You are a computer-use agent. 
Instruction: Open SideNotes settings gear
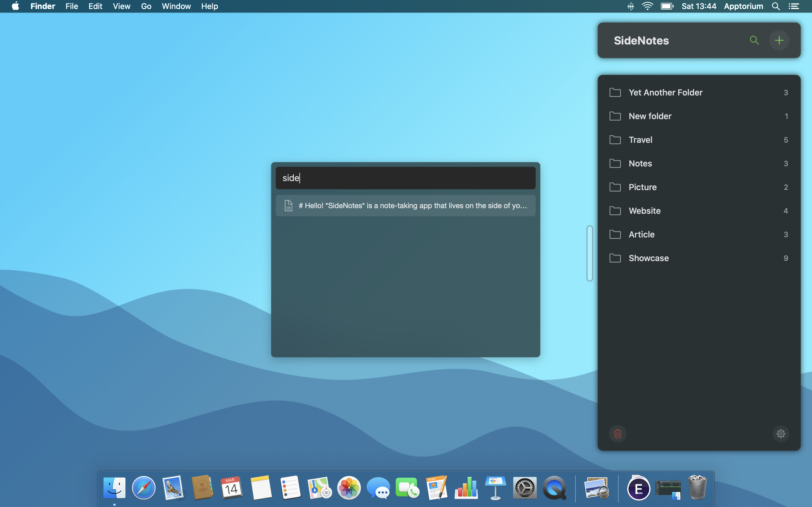[x=780, y=433]
